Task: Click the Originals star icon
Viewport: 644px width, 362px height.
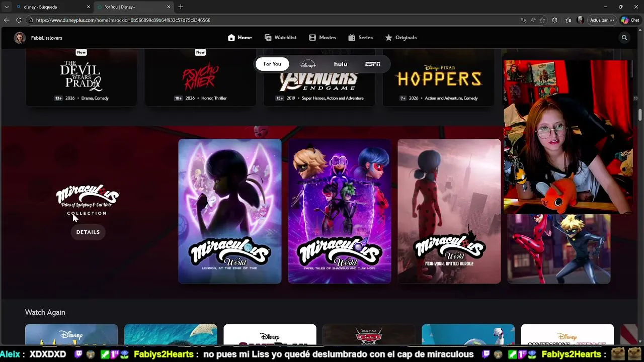Action: 389,38
